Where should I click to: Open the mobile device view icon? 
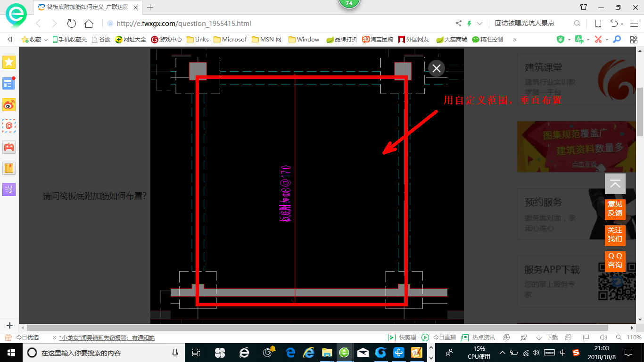(x=598, y=24)
